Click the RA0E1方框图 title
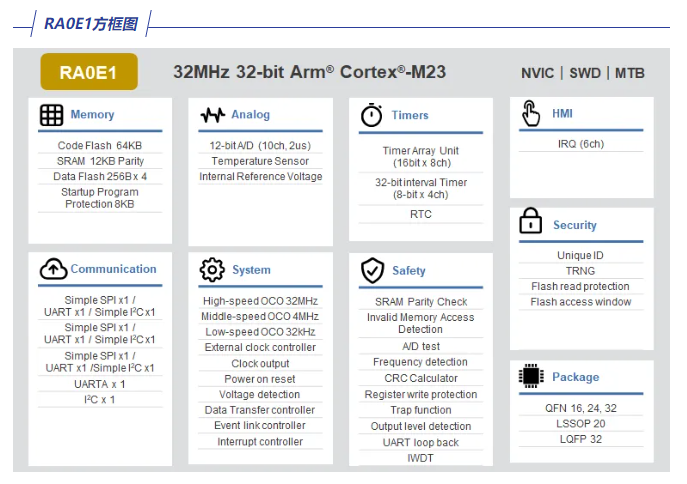Image resolution: width=687 pixels, height=484 pixels. pos(91,24)
